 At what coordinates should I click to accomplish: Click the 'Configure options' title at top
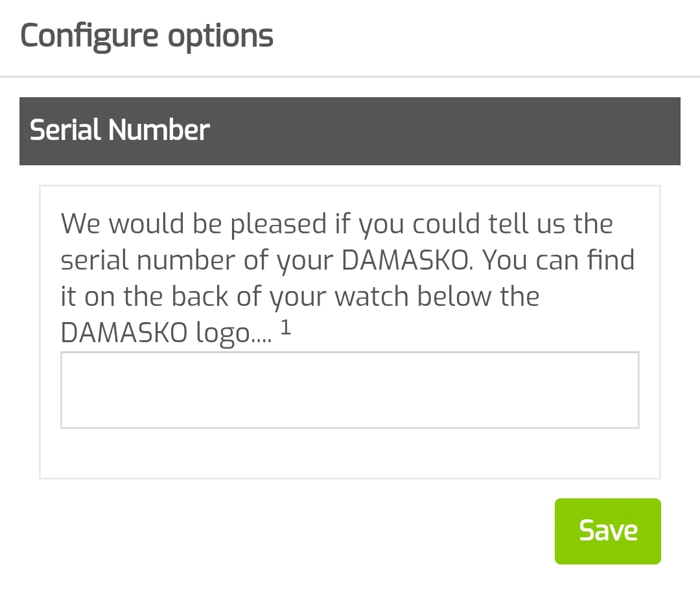[x=147, y=36]
